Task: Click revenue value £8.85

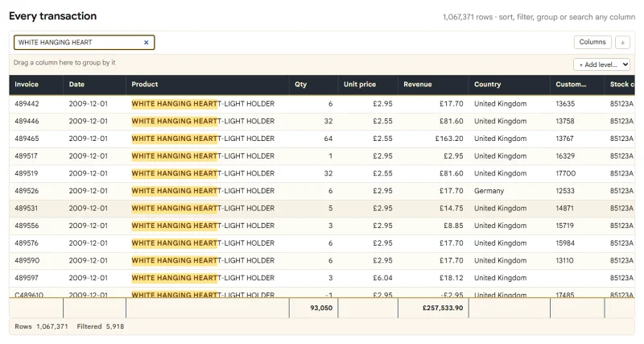Action: coord(453,226)
